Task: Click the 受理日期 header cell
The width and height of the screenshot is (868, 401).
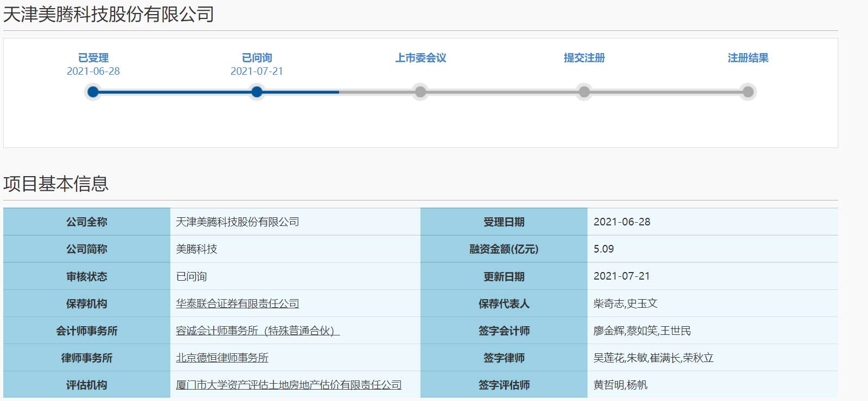Action: [x=504, y=222]
